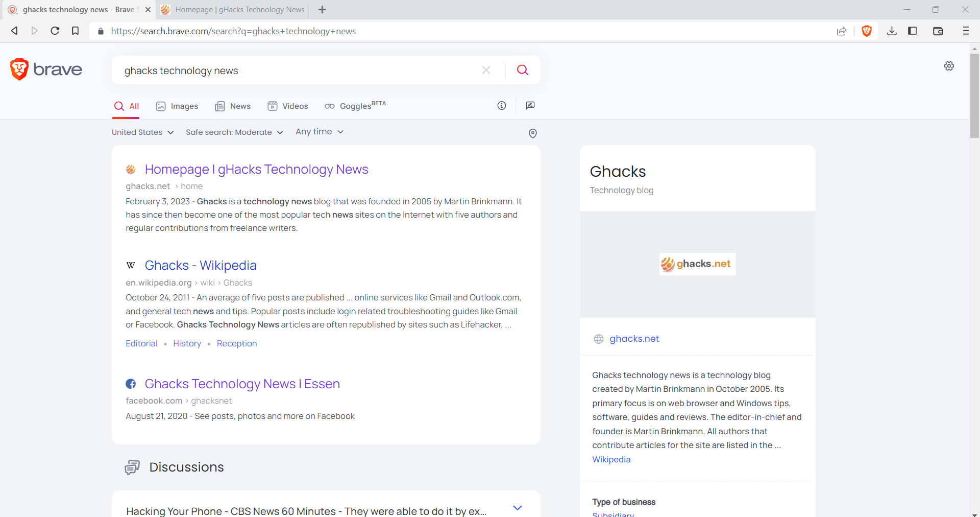Open the downloads icon in toolbar
The width and height of the screenshot is (980, 517).
click(x=892, y=31)
